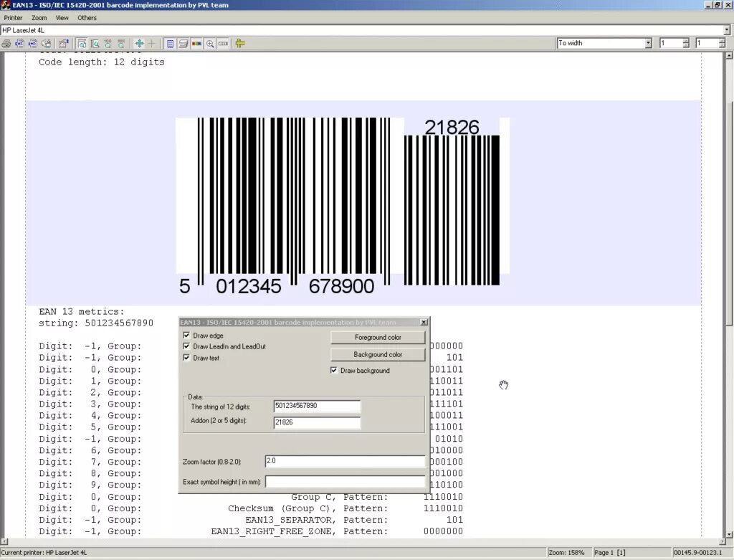The image size is (734, 560).
Task: Click the magnifier plus zoom icon
Action: (x=210, y=44)
